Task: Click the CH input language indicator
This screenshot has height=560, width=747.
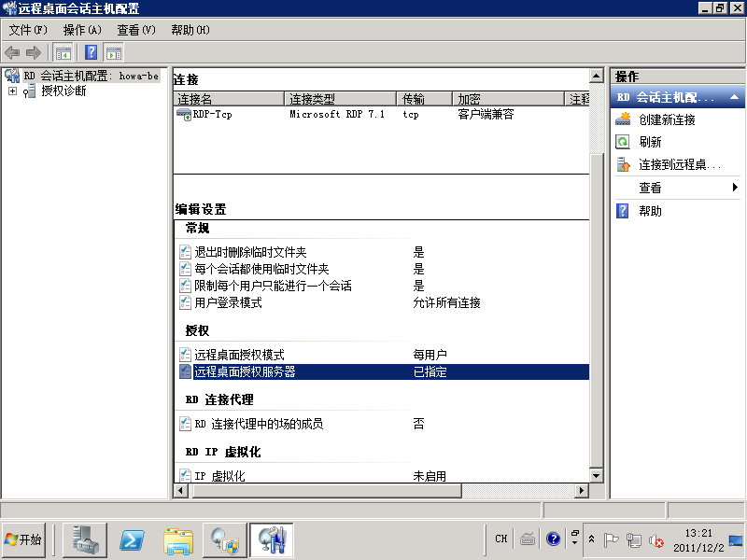Action: pyautogui.click(x=501, y=539)
